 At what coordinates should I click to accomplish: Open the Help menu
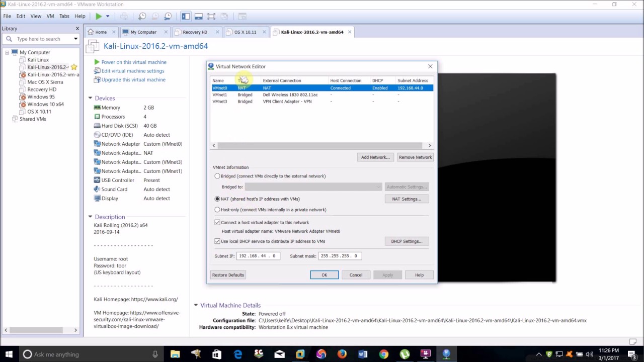(x=80, y=16)
